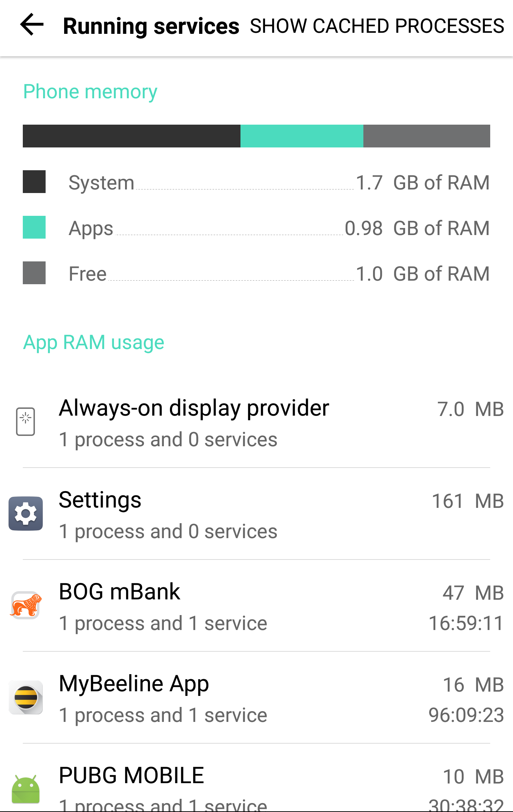
Task: Tap the Always-on display provider icon
Action: (26, 422)
